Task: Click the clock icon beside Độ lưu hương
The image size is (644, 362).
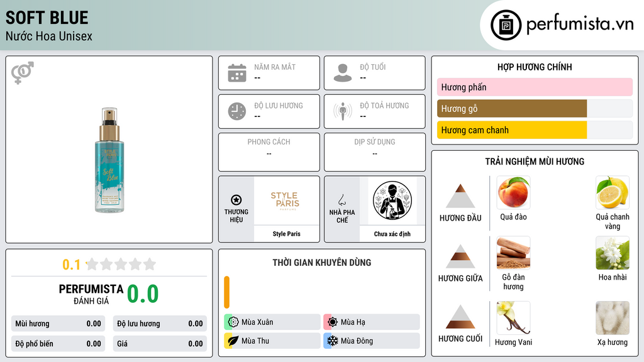Action: [237, 111]
